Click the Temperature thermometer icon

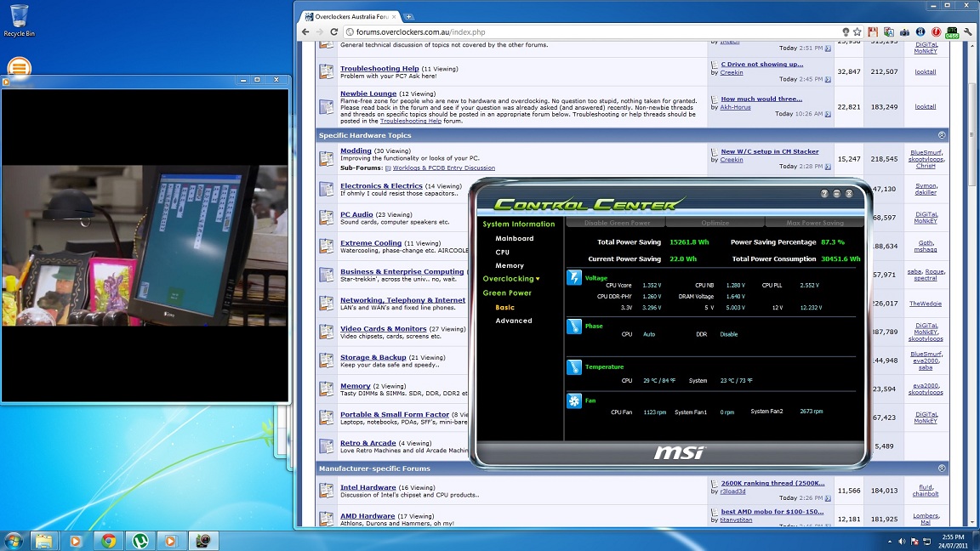573,366
